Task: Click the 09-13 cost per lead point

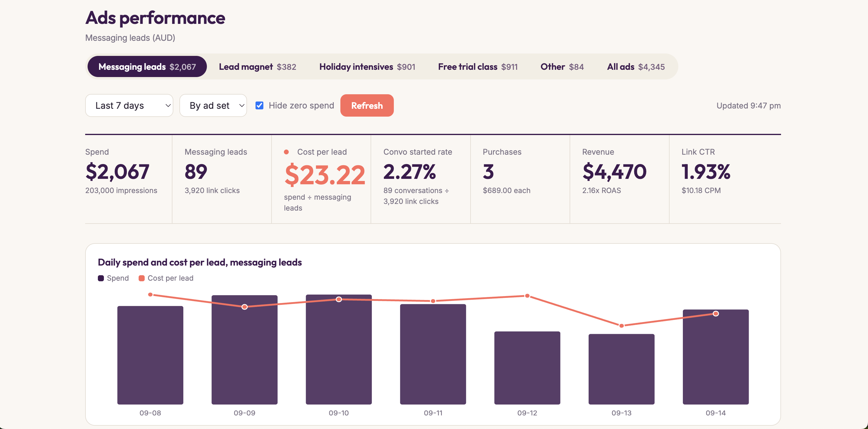Action: tap(621, 326)
